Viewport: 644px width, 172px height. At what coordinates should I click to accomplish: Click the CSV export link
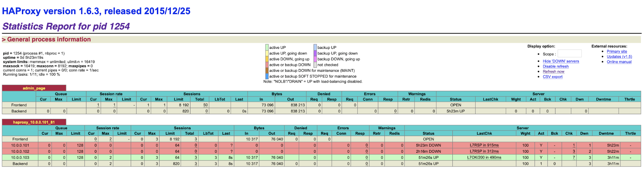(x=553, y=77)
